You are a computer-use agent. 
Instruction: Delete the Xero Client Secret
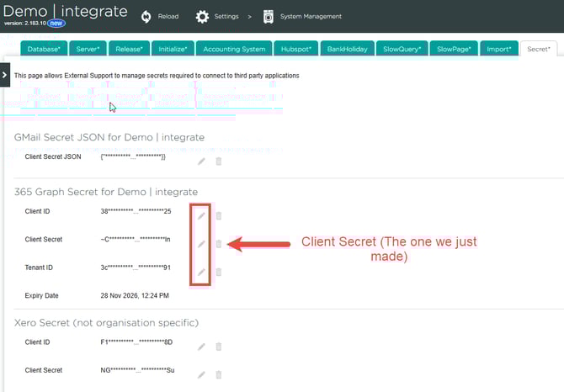coord(219,374)
